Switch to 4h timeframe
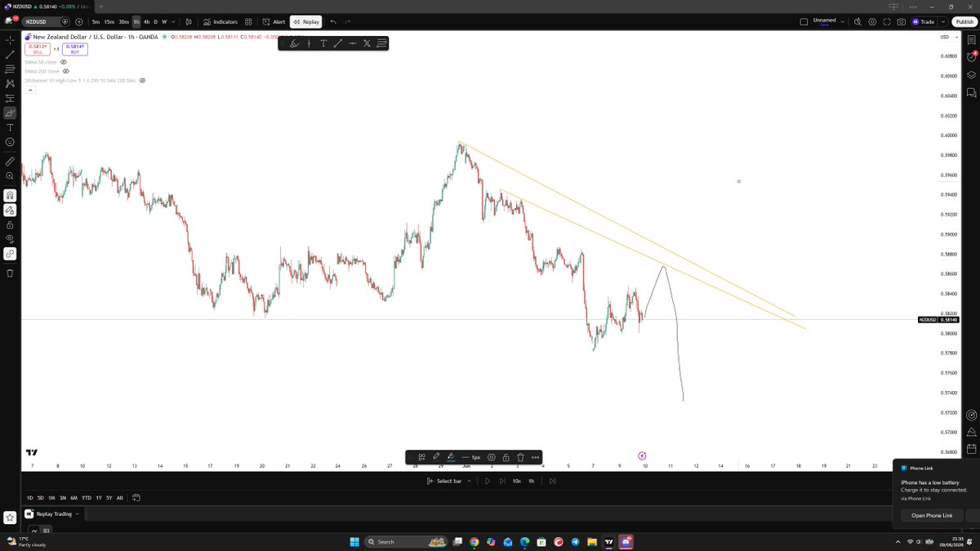This screenshot has height=551, width=980. coord(146,22)
